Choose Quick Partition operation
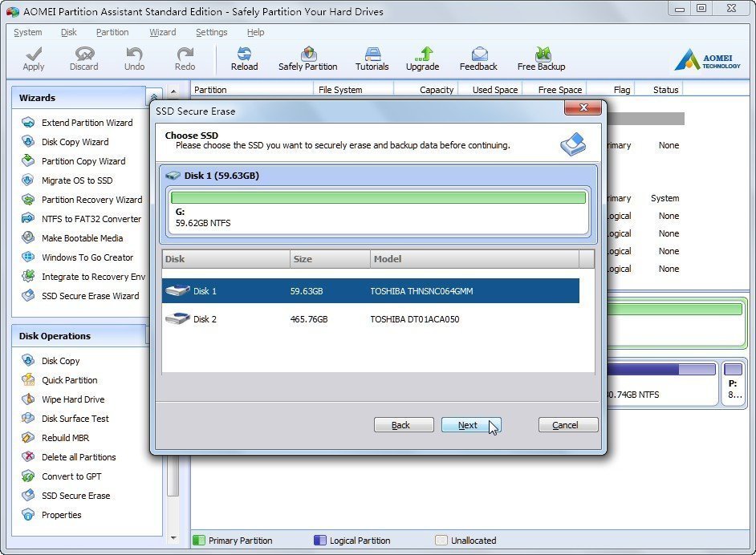The width and height of the screenshot is (756, 555). click(x=70, y=381)
